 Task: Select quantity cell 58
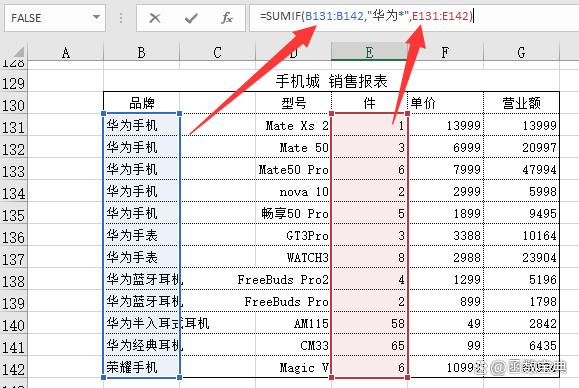(x=369, y=323)
